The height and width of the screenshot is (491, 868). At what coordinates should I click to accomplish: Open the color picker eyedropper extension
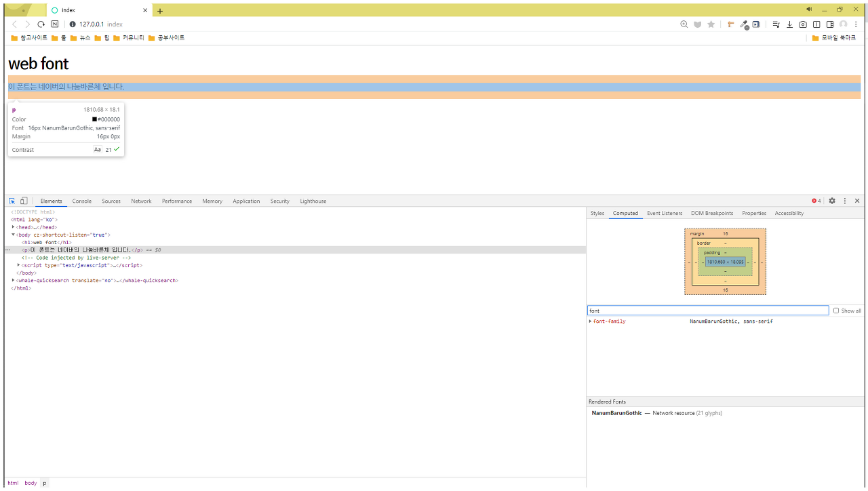click(744, 24)
